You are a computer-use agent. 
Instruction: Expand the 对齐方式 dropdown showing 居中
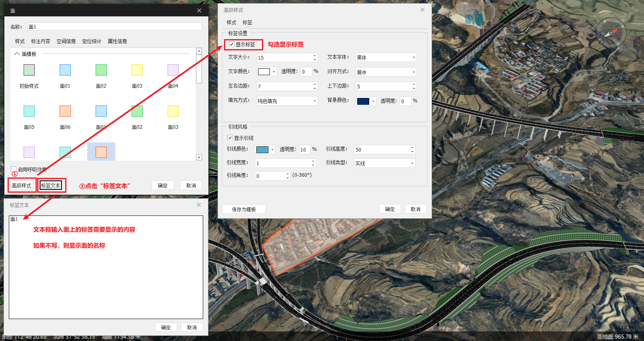click(386, 72)
